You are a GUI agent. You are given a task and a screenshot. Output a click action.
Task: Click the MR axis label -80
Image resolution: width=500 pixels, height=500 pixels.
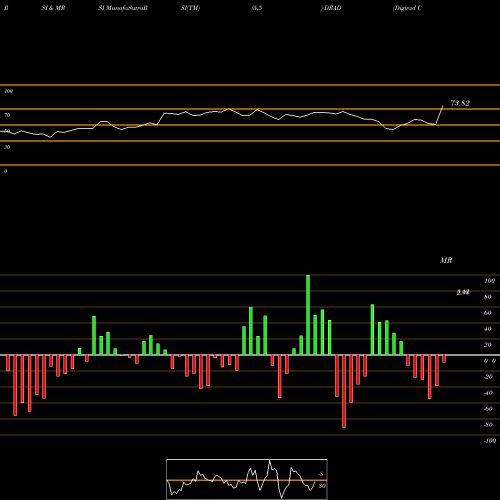click(x=488, y=425)
